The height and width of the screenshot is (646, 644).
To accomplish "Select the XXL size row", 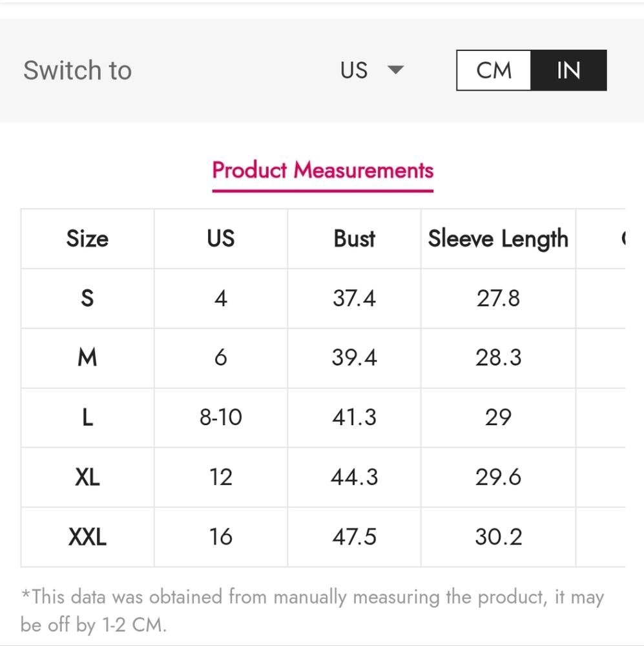I will pyautogui.click(x=323, y=537).
